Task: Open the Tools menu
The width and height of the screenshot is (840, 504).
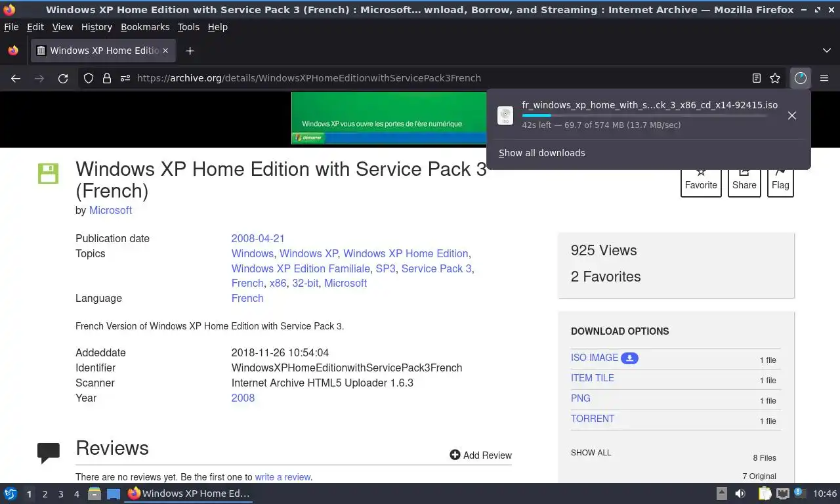Action: [188, 27]
